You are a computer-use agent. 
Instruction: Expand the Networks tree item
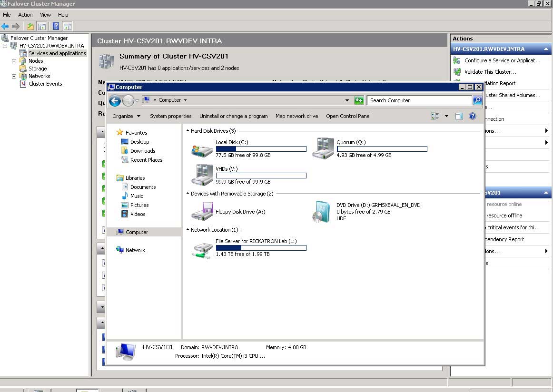pos(14,76)
